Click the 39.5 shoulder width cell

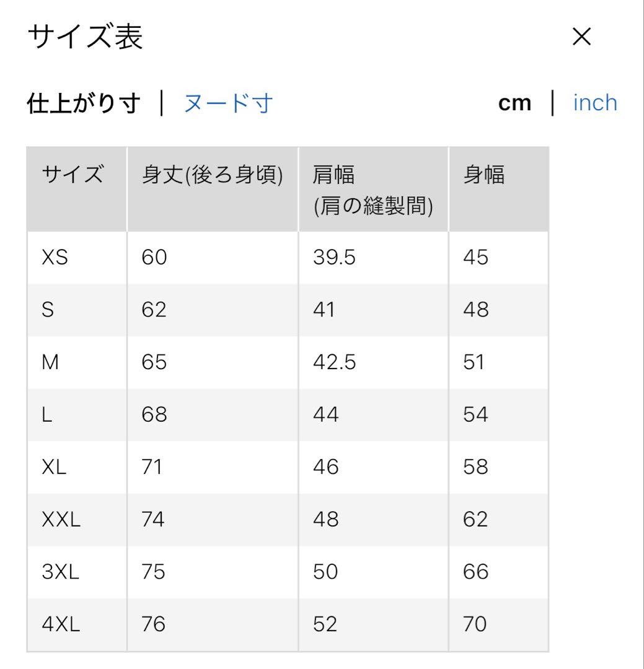pyautogui.click(x=335, y=257)
